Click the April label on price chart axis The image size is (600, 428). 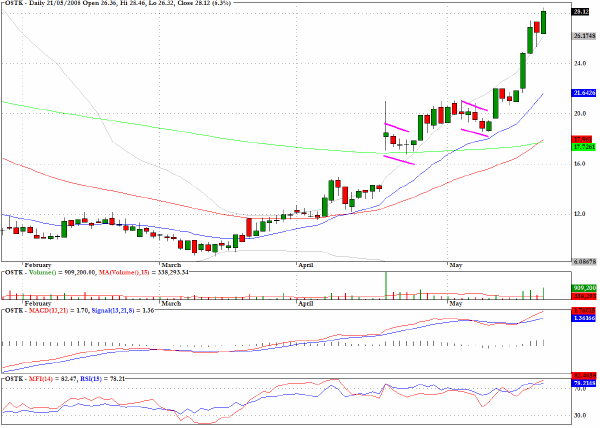tap(306, 265)
